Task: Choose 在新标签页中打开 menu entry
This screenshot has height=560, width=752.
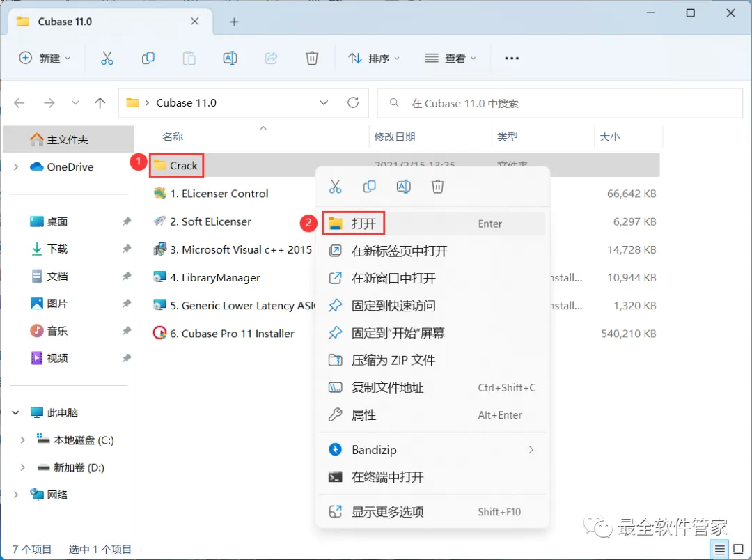Action: pos(433,251)
